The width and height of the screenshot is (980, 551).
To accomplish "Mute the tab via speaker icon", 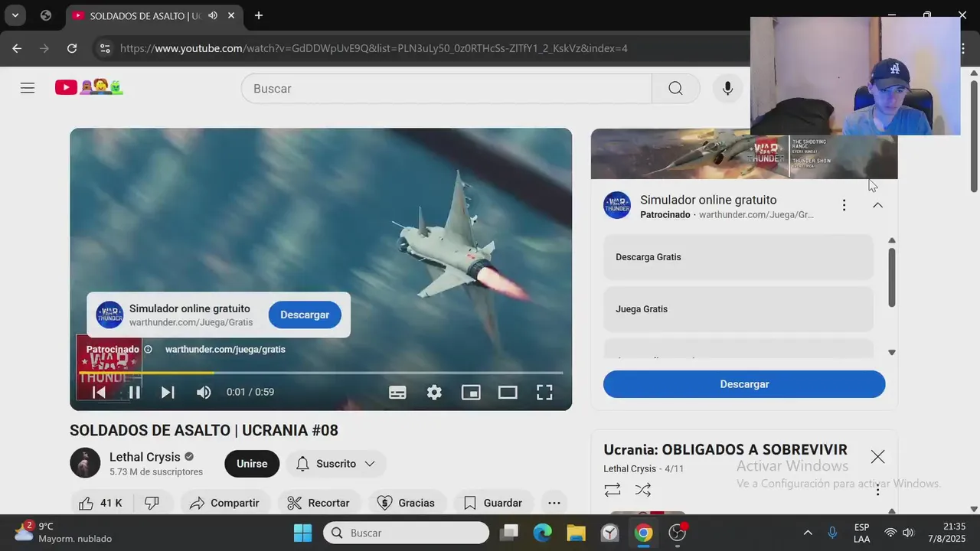I will [x=212, y=15].
